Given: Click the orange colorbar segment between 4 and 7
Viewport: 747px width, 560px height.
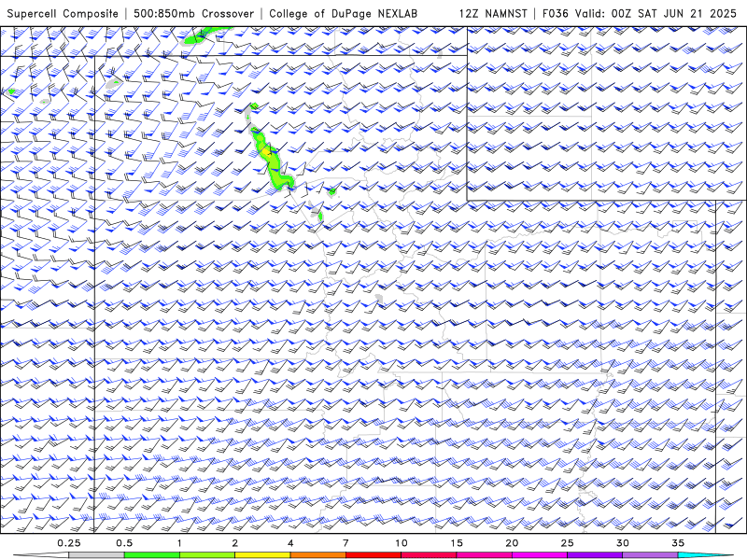Looking at the screenshot, I should (317, 555).
